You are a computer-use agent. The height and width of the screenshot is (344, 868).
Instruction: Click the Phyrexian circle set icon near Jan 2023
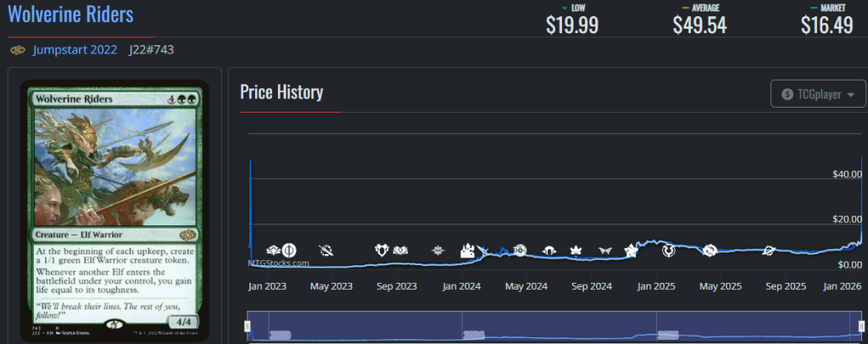(289, 249)
